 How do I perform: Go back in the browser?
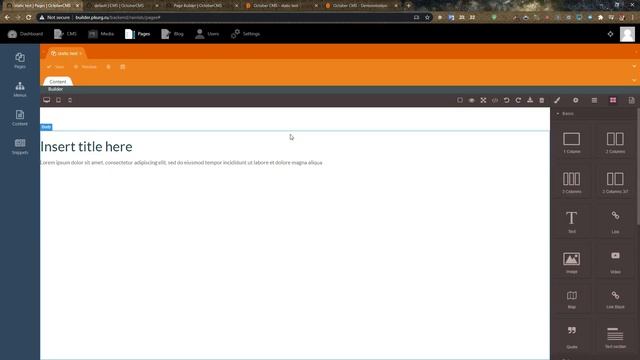tap(7, 18)
